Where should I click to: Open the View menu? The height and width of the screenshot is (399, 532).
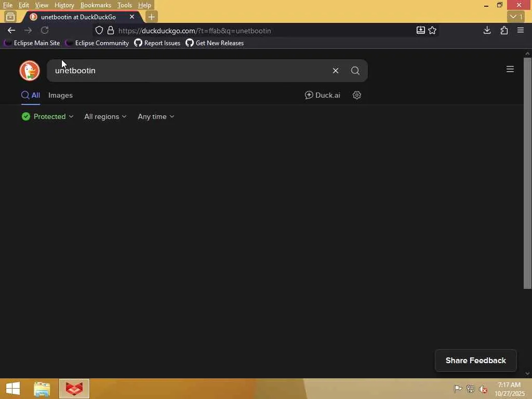point(42,5)
